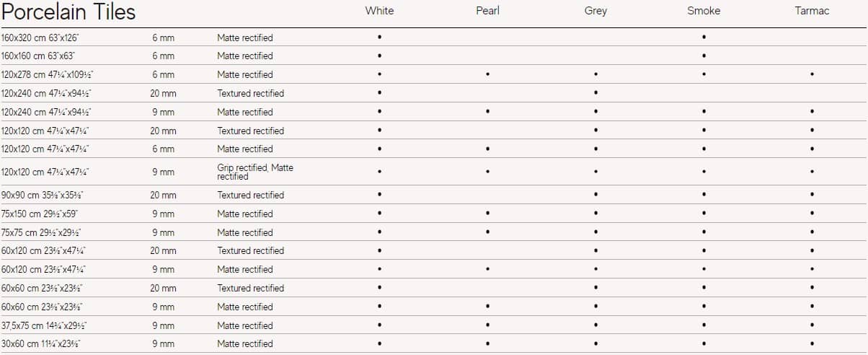Click the Tarmac dot for 37,5x75 cm
The width and height of the screenshot is (868, 355).
[812, 325]
